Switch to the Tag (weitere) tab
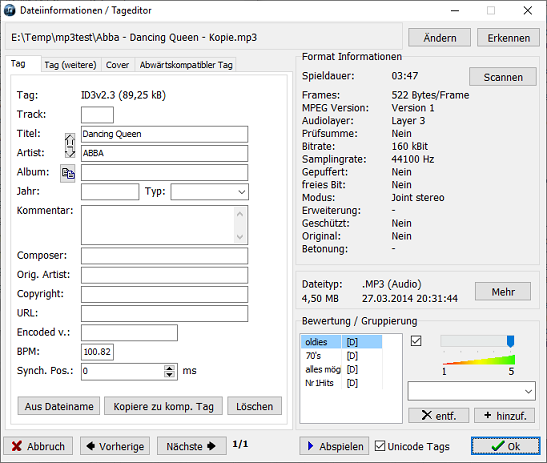The height and width of the screenshot is (463, 547). (x=70, y=65)
